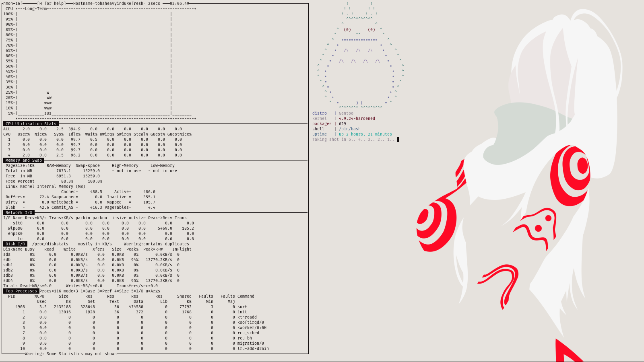
Task: Click the Network I/O section header
Action: click(19, 212)
